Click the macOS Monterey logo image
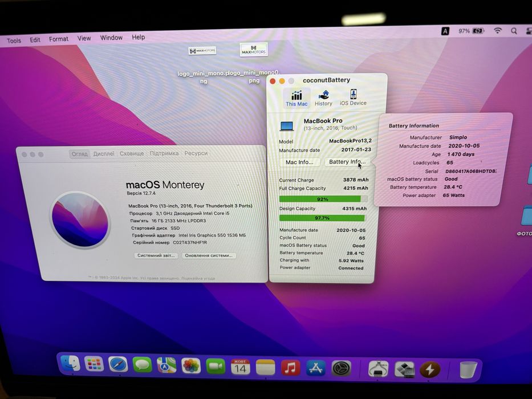 pyautogui.click(x=80, y=220)
